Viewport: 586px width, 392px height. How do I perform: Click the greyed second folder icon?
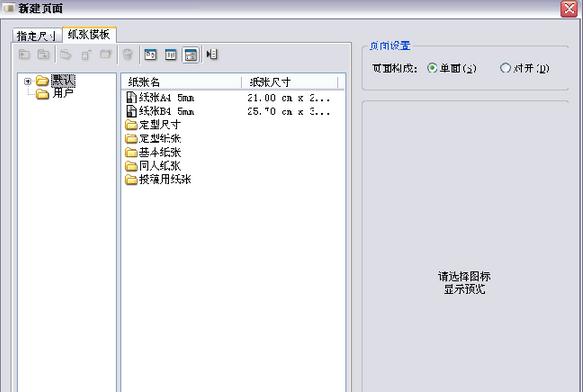[43, 55]
